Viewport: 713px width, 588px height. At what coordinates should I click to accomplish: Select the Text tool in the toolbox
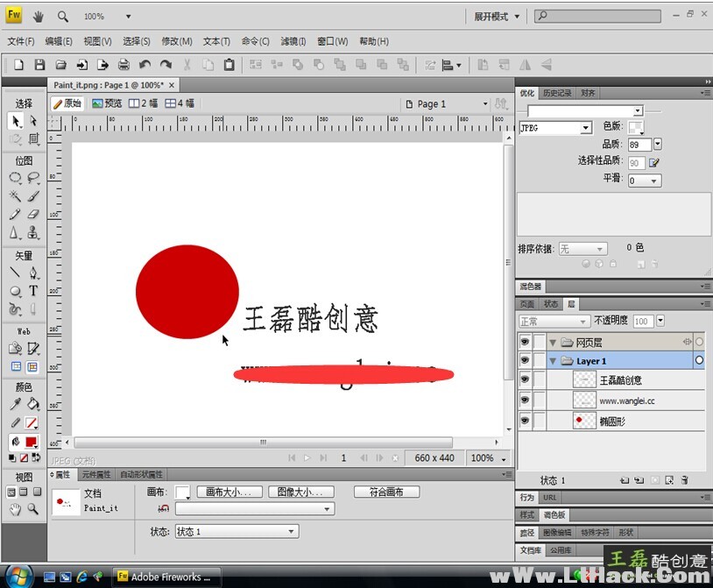(x=33, y=291)
